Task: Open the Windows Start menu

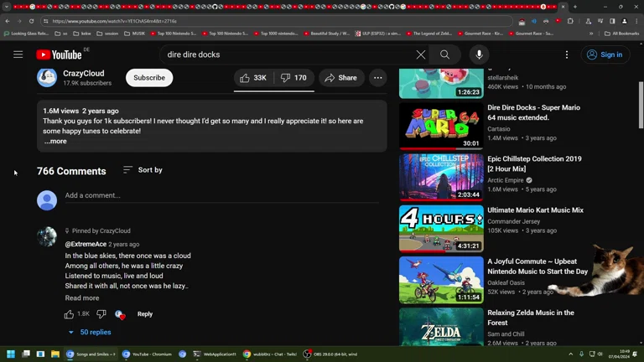Action: (11, 354)
